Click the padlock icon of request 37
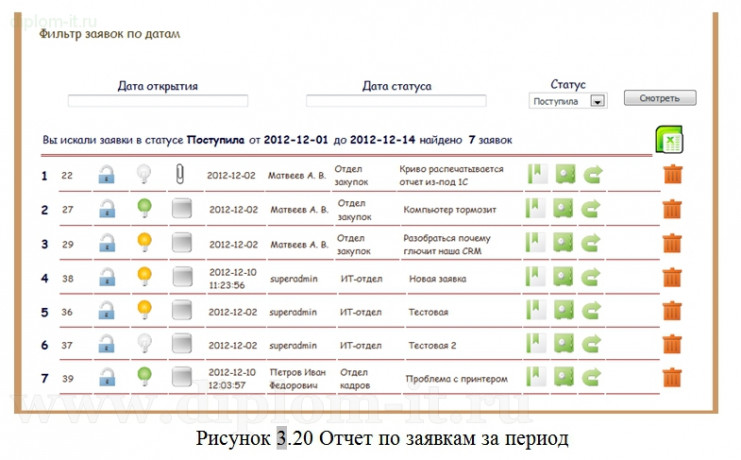Image resolution: width=741 pixels, height=460 pixels. coord(106,344)
